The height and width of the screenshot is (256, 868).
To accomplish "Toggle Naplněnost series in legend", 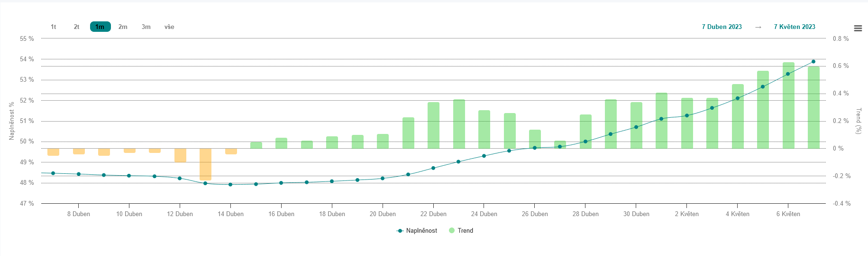I will tap(421, 231).
